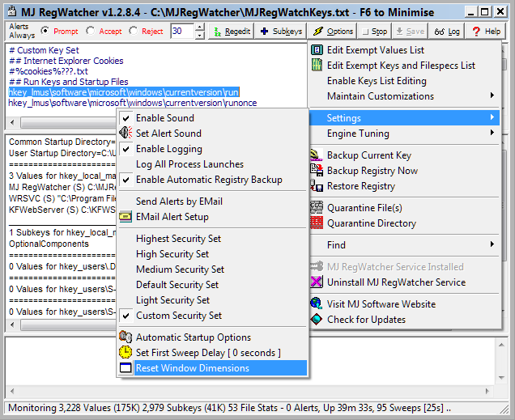Choose Enable Keys List Editing

405,81
